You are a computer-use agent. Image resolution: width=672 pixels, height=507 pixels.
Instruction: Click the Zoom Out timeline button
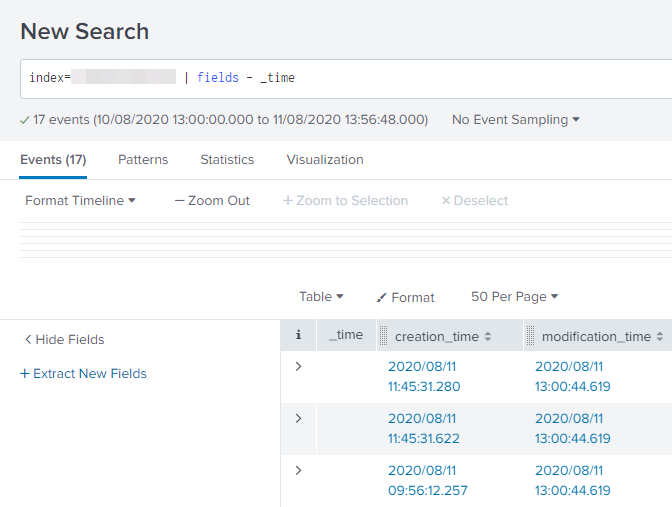[212, 201]
